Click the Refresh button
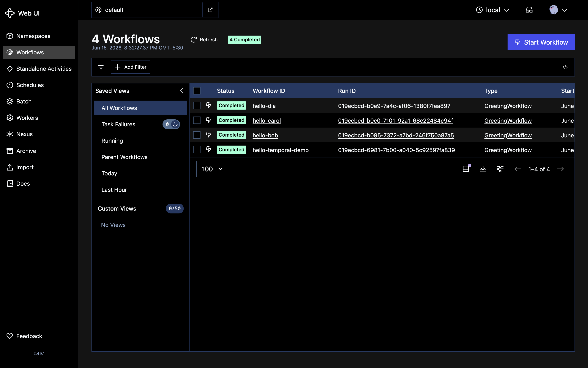 click(204, 40)
